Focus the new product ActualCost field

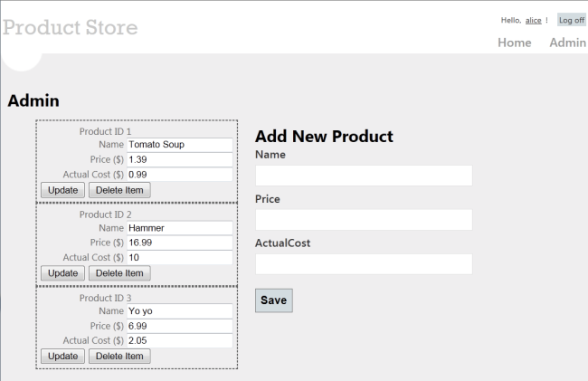point(364,264)
